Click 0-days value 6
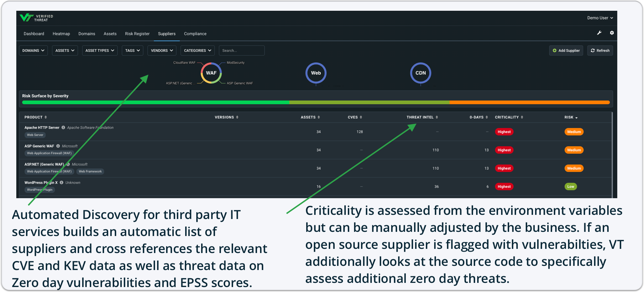Image resolution: width=644 pixels, height=303 pixels. [488, 187]
